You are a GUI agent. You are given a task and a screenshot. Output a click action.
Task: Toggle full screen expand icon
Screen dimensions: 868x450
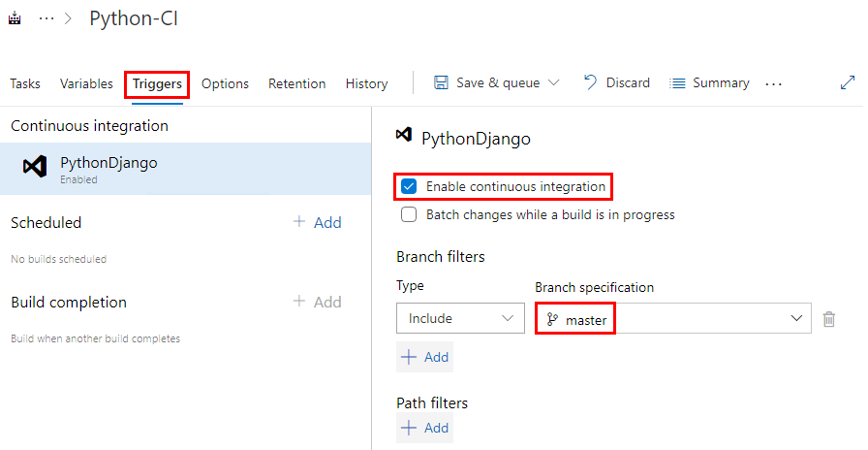coord(848,82)
